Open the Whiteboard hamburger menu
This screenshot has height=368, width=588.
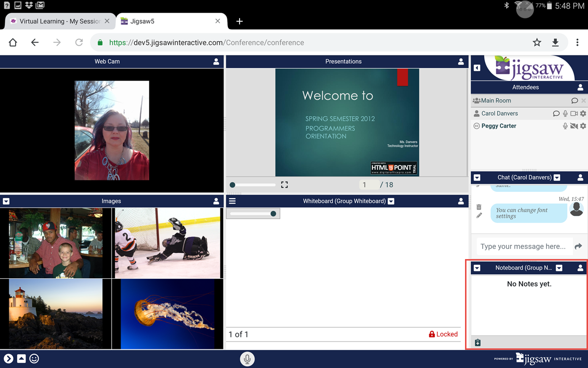point(232,201)
